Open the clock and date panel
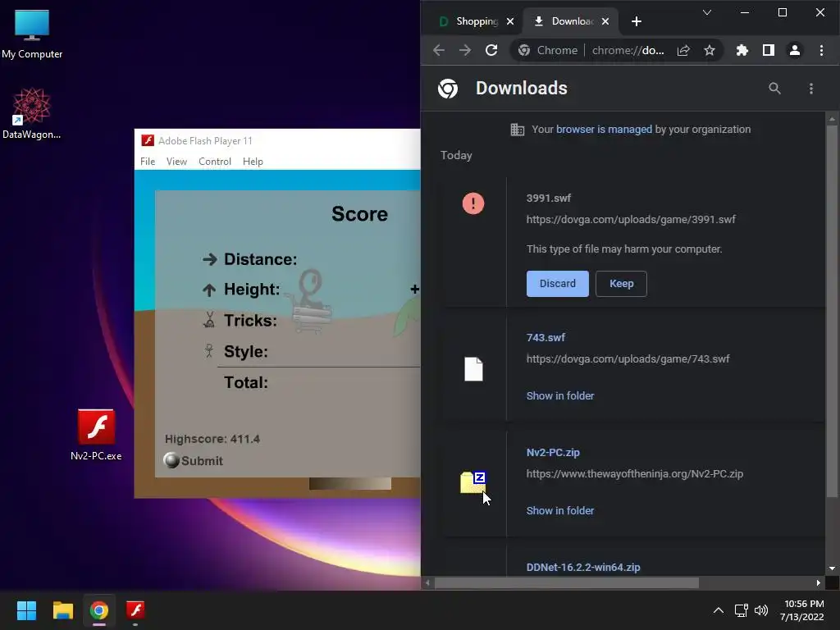The image size is (840, 630). (802, 610)
